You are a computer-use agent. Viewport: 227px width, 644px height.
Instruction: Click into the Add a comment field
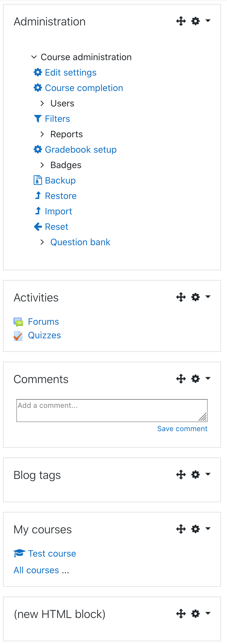[x=112, y=411]
